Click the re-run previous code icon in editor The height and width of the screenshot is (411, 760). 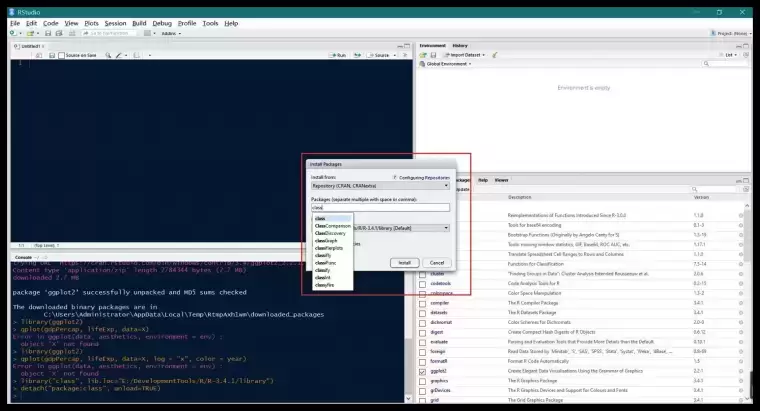pos(358,55)
